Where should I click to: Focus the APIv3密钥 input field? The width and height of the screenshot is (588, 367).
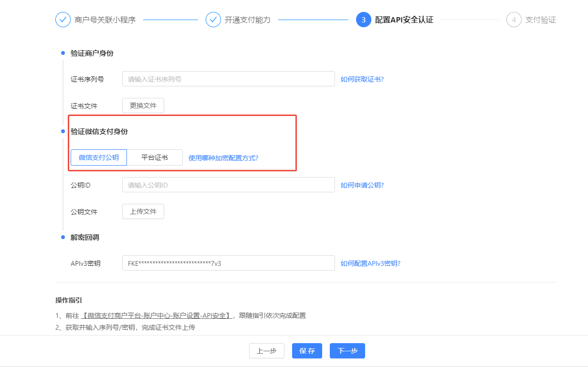[x=229, y=263]
